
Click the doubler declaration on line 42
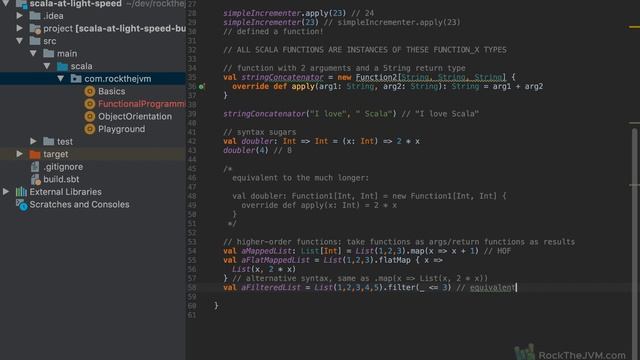pyautogui.click(x=257, y=141)
